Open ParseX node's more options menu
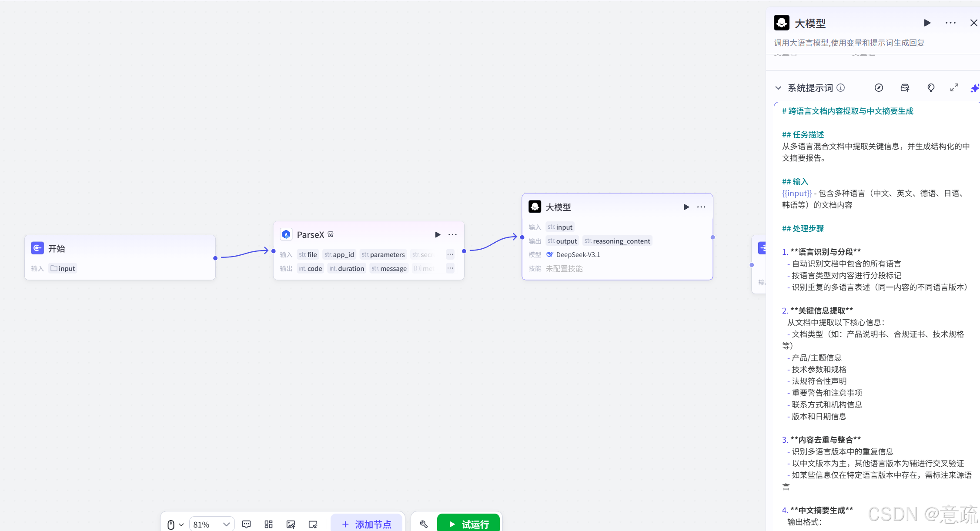The height and width of the screenshot is (531, 980). (452, 235)
